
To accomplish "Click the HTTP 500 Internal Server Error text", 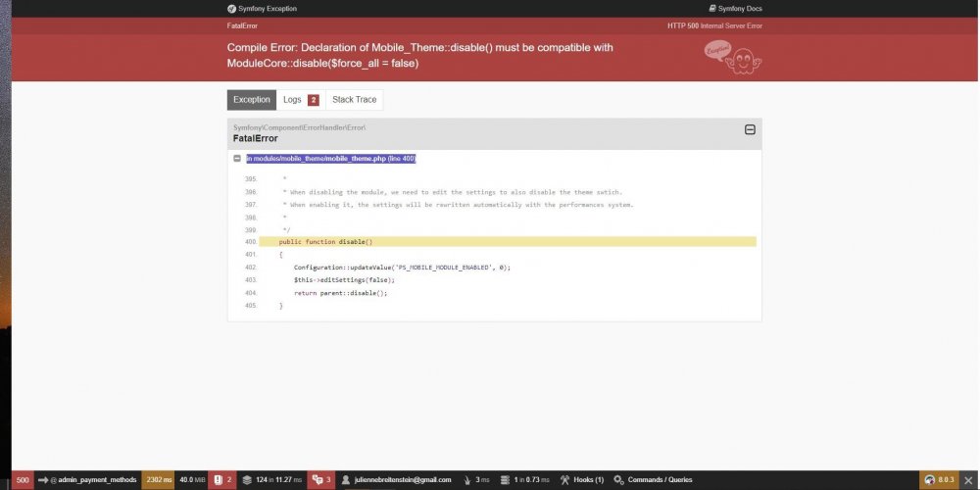I will pos(715,25).
